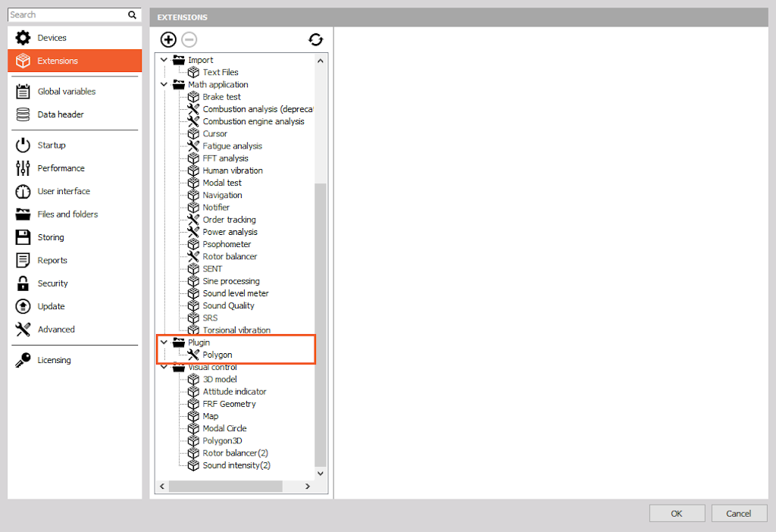Open the Devices settings page
776x532 pixels.
75,38
